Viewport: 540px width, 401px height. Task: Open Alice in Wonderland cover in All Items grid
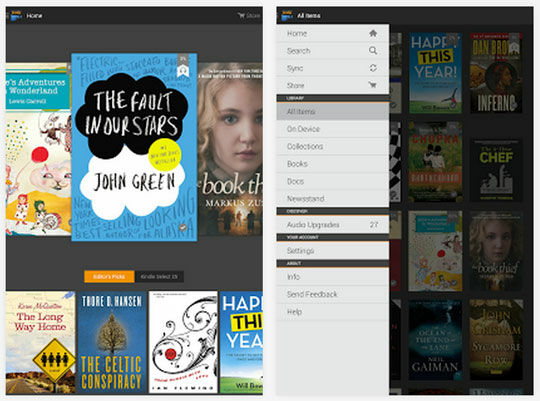pyautogui.click(x=435, y=251)
